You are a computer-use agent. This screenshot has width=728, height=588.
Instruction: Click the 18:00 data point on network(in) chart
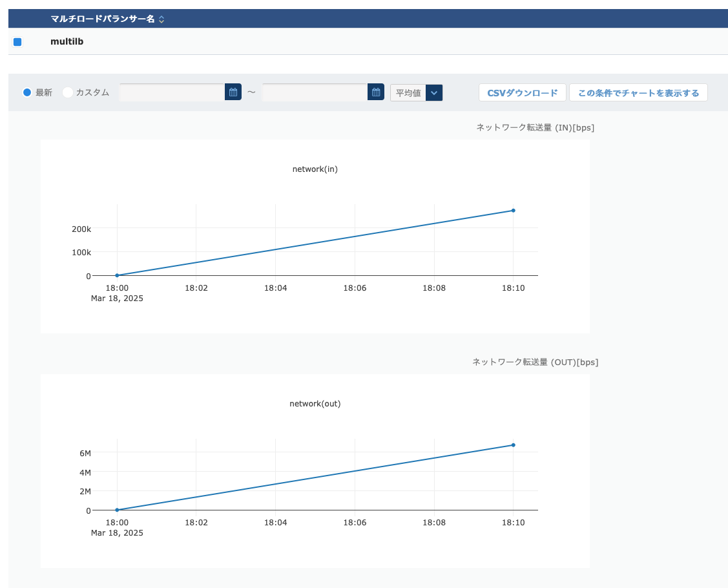tap(117, 275)
